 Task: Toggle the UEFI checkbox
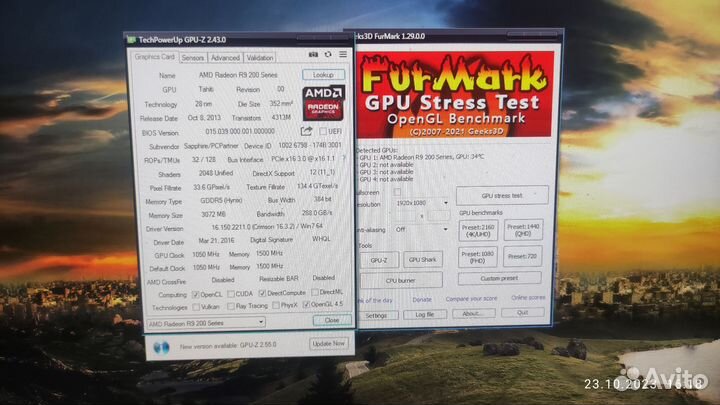(325, 130)
